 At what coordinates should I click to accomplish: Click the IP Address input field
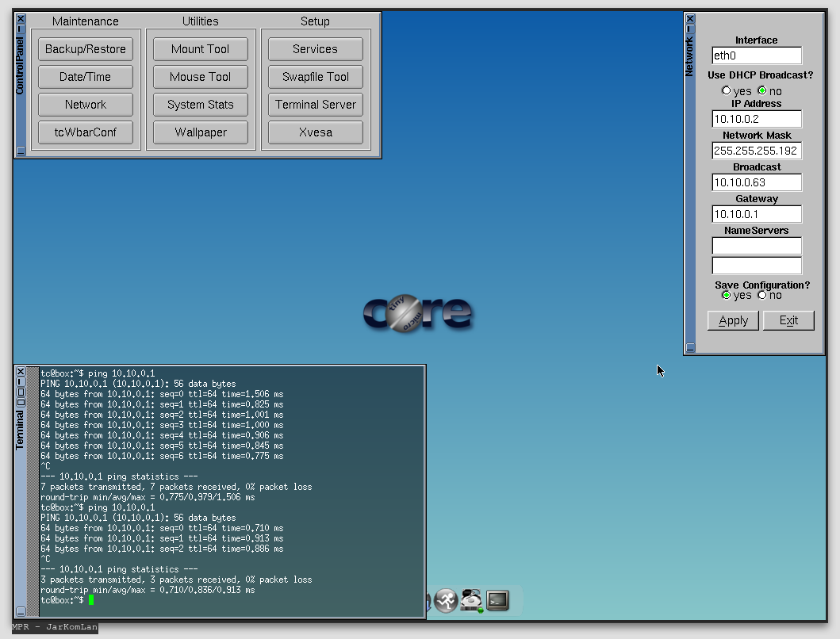757,119
